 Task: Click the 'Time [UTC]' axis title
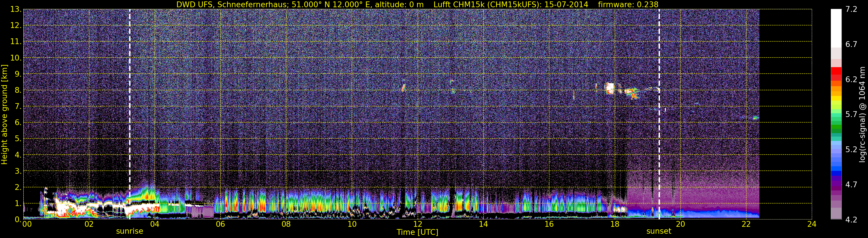click(x=417, y=232)
